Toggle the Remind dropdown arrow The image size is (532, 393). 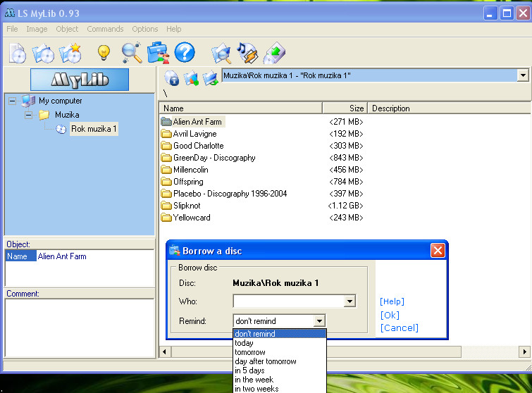click(319, 320)
